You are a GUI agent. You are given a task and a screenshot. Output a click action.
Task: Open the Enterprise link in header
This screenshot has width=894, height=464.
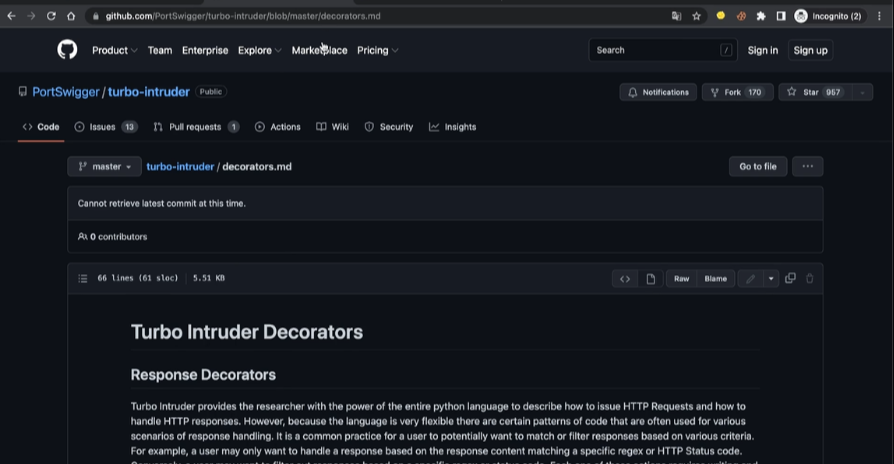(x=205, y=50)
